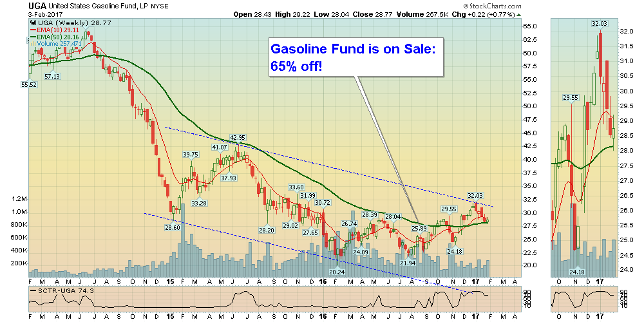Click the 29.55 label in the main chart
The image size is (644, 322).
pyautogui.click(x=449, y=209)
